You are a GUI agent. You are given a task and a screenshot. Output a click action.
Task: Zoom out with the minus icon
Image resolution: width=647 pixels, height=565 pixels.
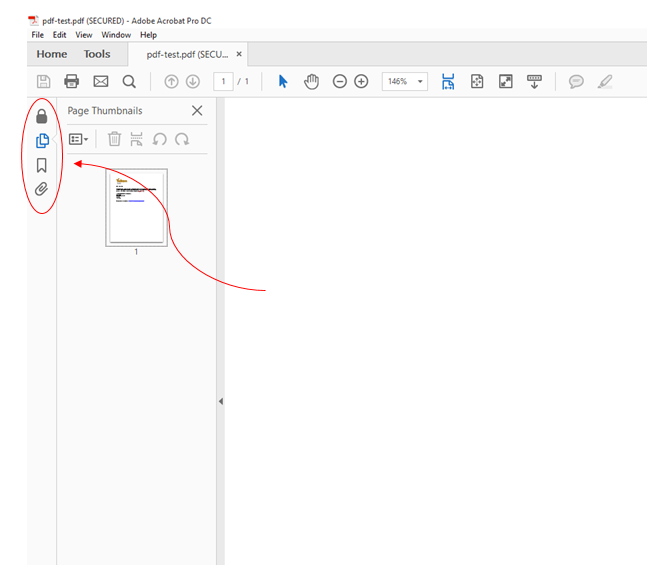click(x=340, y=82)
